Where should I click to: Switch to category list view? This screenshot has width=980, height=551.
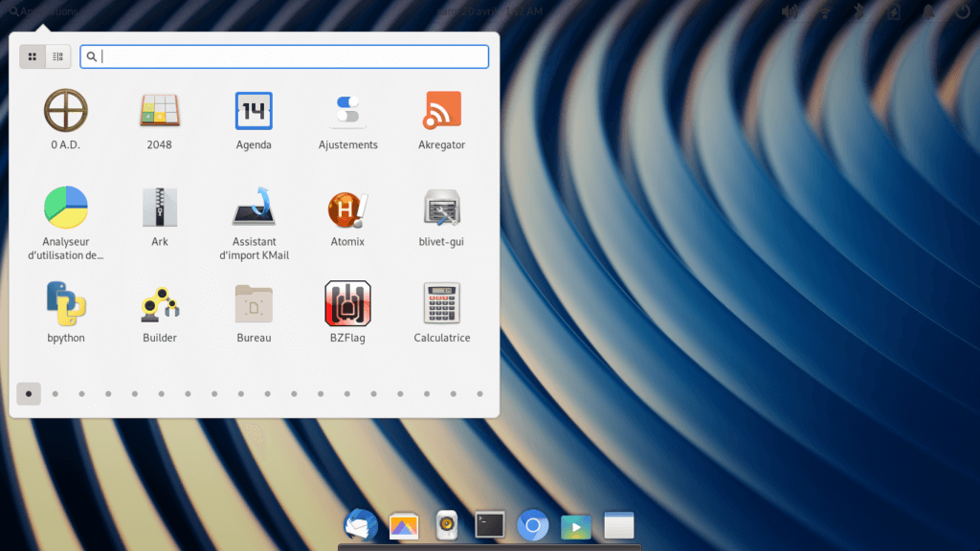click(57, 56)
